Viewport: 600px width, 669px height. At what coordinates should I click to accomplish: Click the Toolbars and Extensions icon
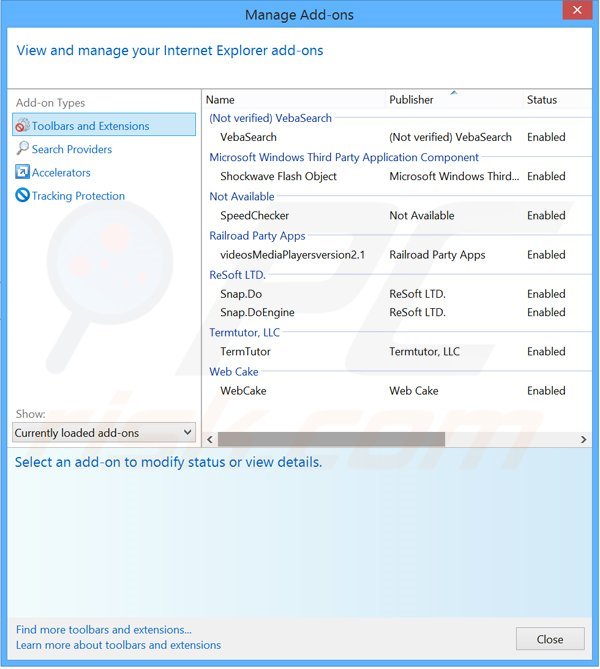tap(23, 125)
